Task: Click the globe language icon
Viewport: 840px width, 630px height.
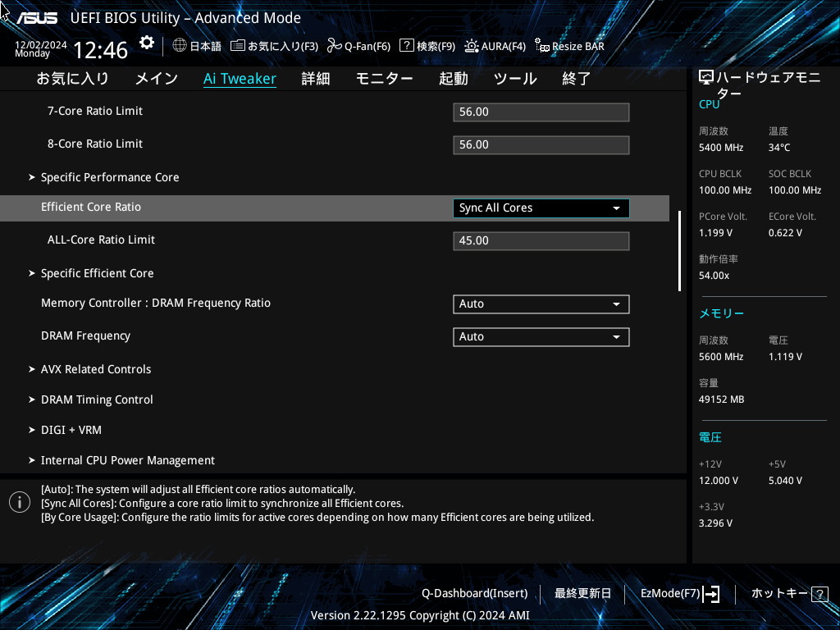Action: 180,45
